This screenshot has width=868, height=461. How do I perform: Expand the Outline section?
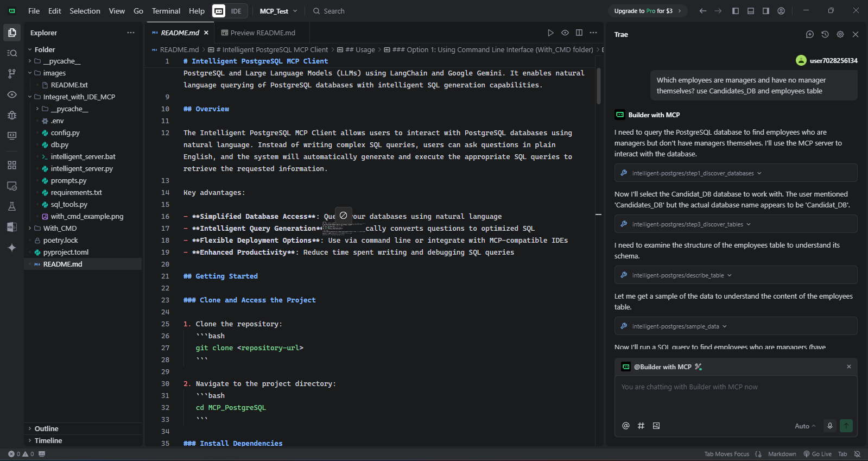83,428
